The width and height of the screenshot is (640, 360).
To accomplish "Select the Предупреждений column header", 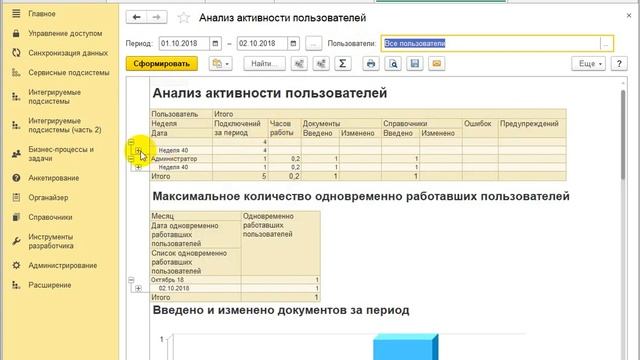I will click(532, 128).
